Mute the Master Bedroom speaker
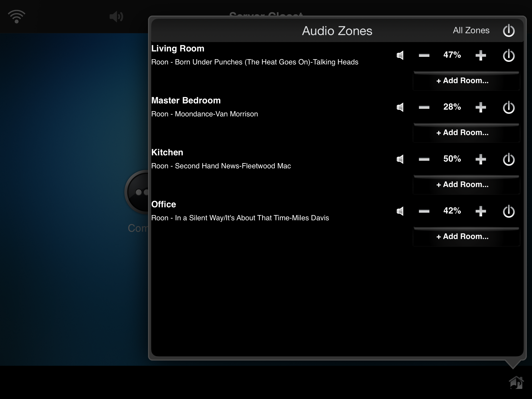The image size is (532, 399). tap(400, 107)
